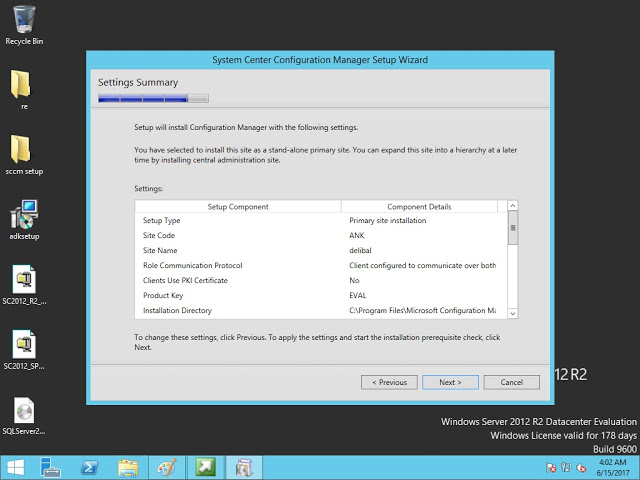Cancel the Configuration Manager setup wizard
Screen dimensions: 640x480
point(511,382)
